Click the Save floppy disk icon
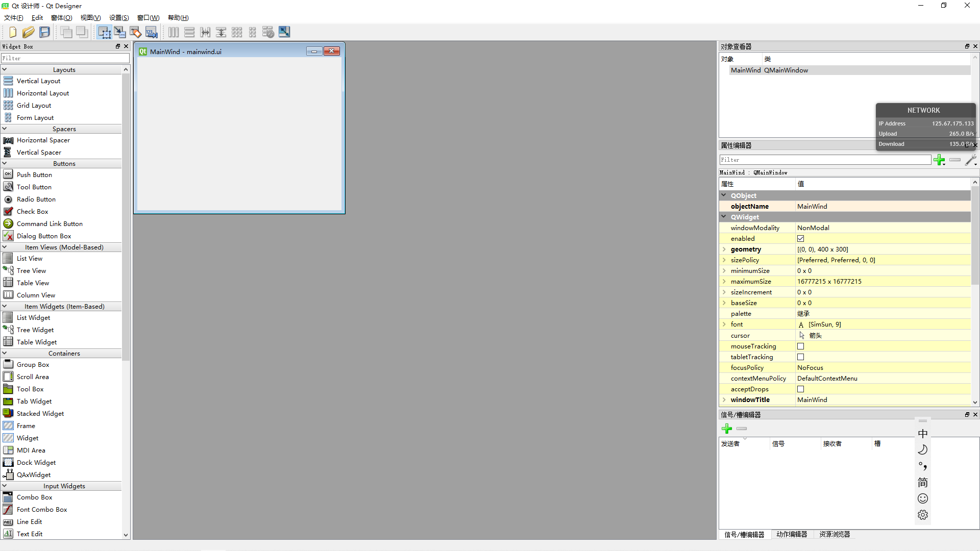This screenshot has height=551, width=980. point(45,32)
